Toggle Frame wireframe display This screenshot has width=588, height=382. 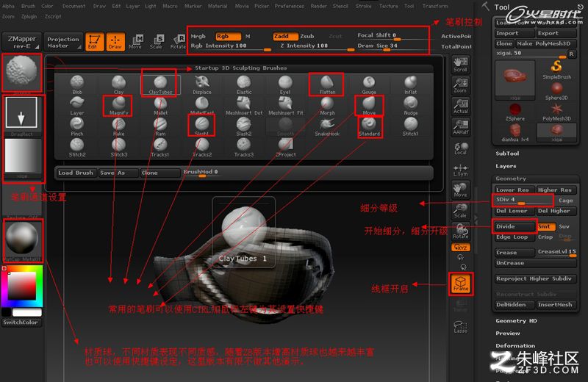461,284
